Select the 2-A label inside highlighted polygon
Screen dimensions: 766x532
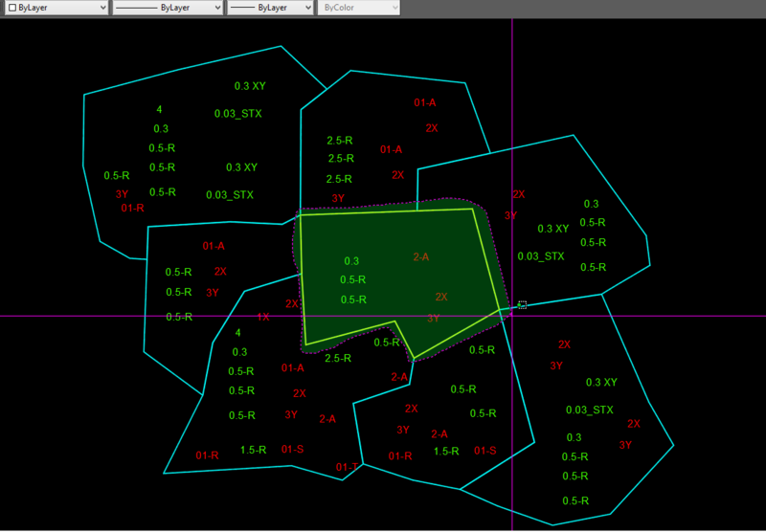click(x=421, y=256)
